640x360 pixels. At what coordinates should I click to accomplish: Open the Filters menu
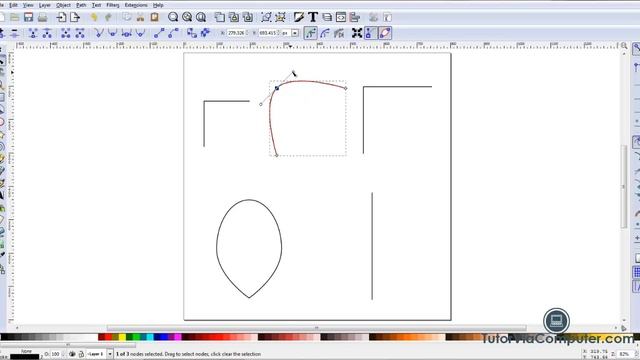point(113,5)
